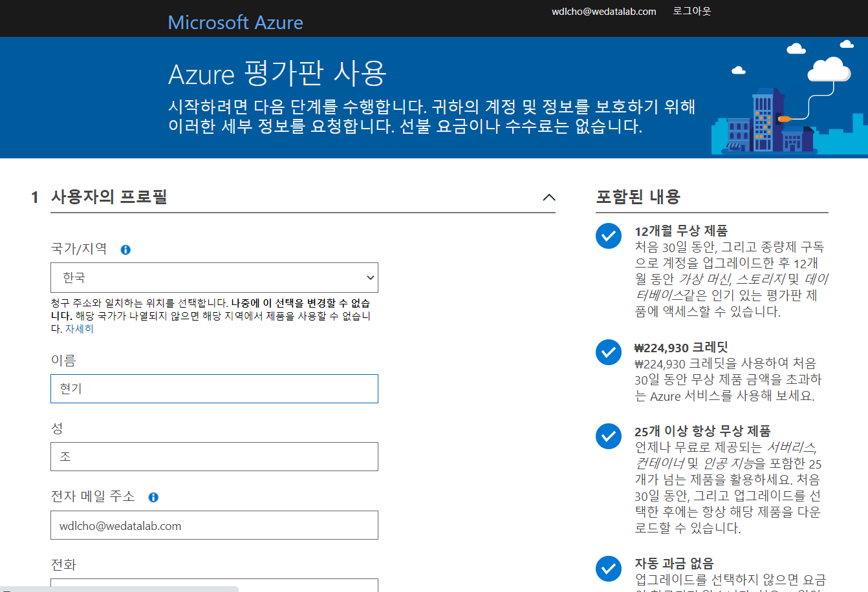This screenshot has height=592, width=868.
Task: Click the 성 field label
Action: tap(57, 428)
